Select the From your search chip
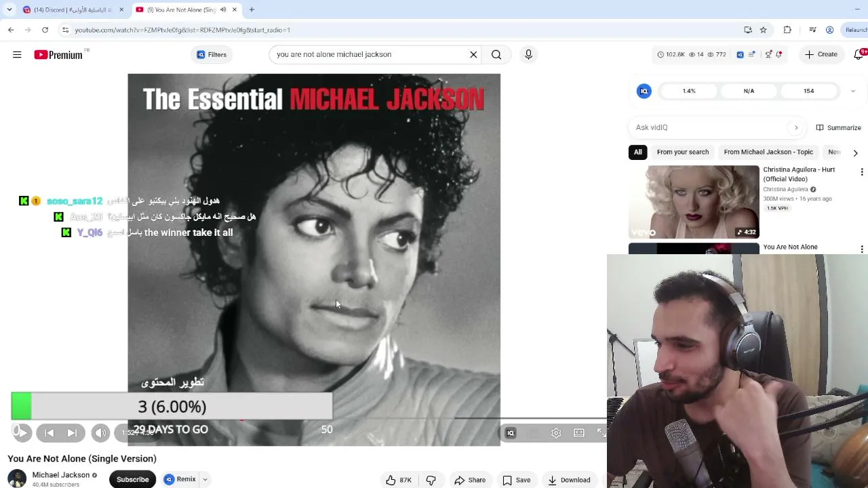Viewport: 868px width, 488px height. [683, 152]
